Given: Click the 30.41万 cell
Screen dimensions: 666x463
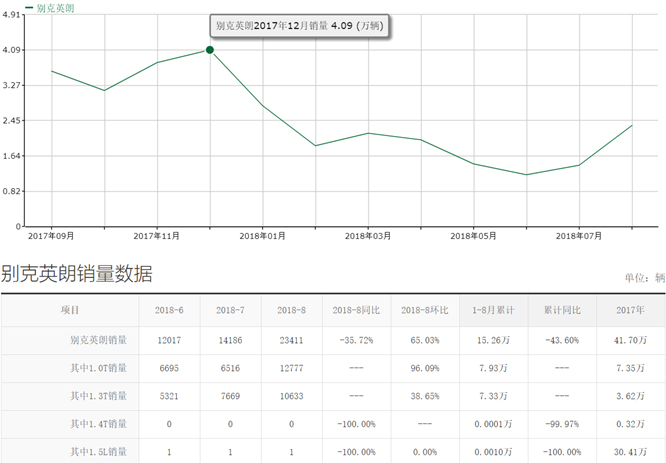Looking at the screenshot, I should tap(630, 452).
